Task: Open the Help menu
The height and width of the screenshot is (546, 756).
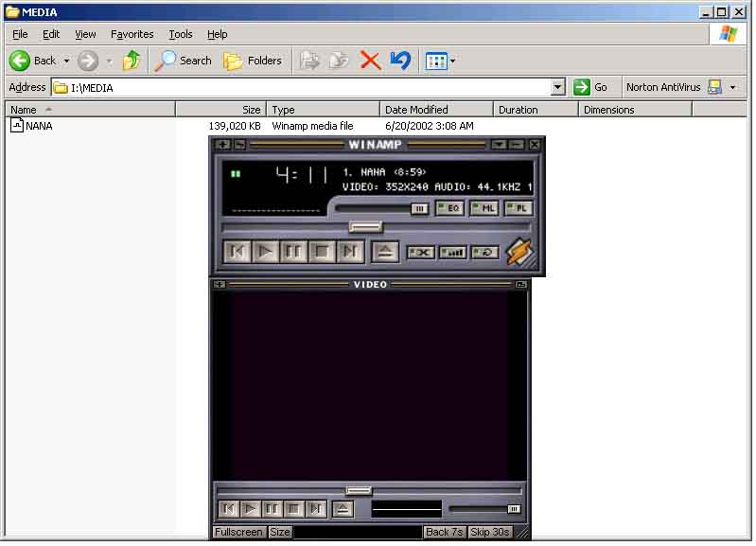Action: pyautogui.click(x=217, y=34)
